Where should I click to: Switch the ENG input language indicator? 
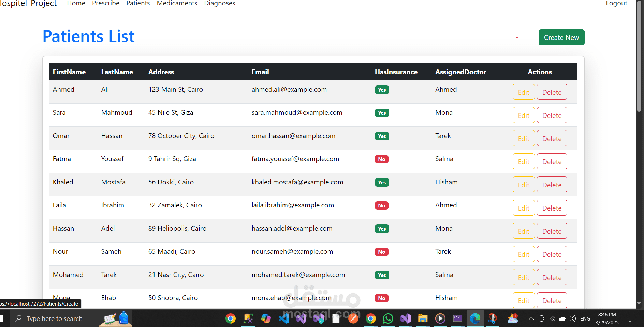click(x=585, y=318)
